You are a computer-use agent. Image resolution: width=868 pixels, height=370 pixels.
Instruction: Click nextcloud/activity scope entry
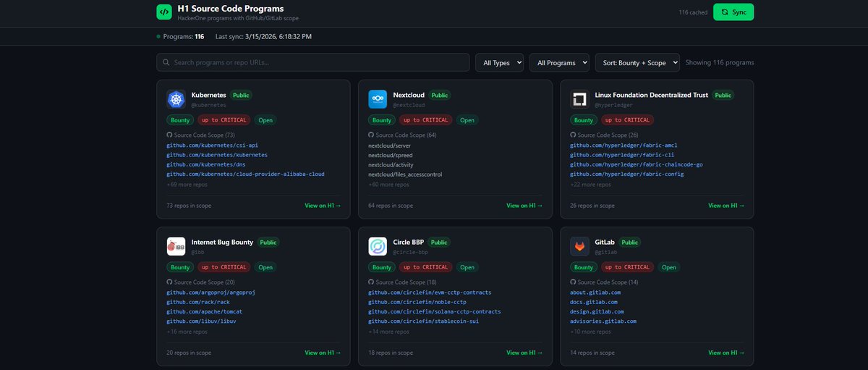point(391,164)
